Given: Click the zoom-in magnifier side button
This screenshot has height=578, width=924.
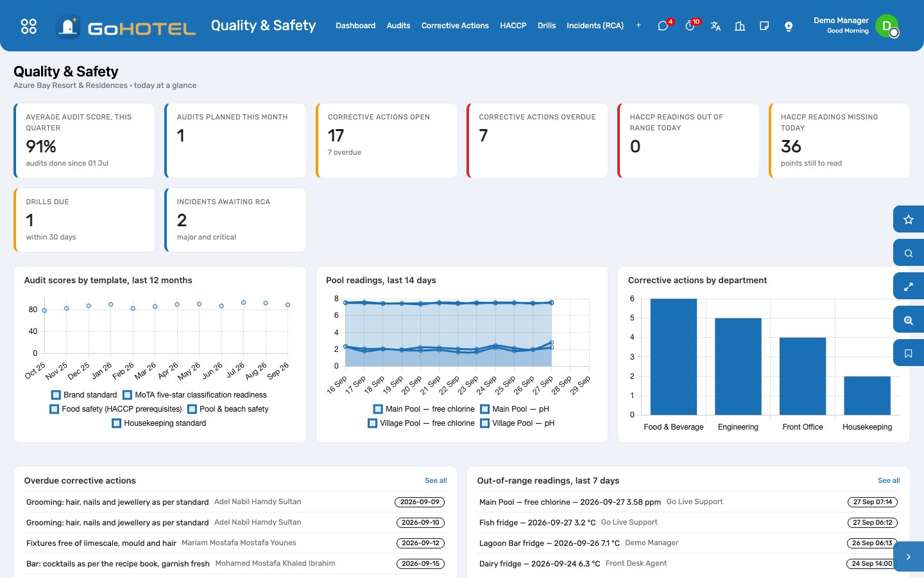Looking at the screenshot, I should tap(909, 320).
